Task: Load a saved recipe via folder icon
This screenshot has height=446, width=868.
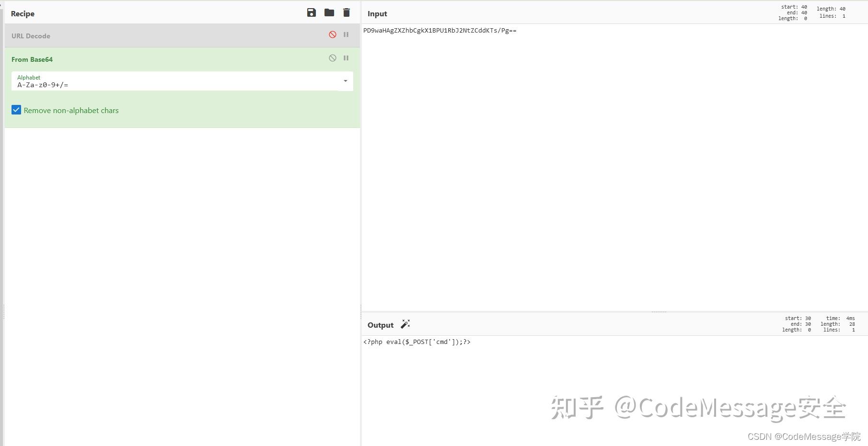Action: (329, 12)
